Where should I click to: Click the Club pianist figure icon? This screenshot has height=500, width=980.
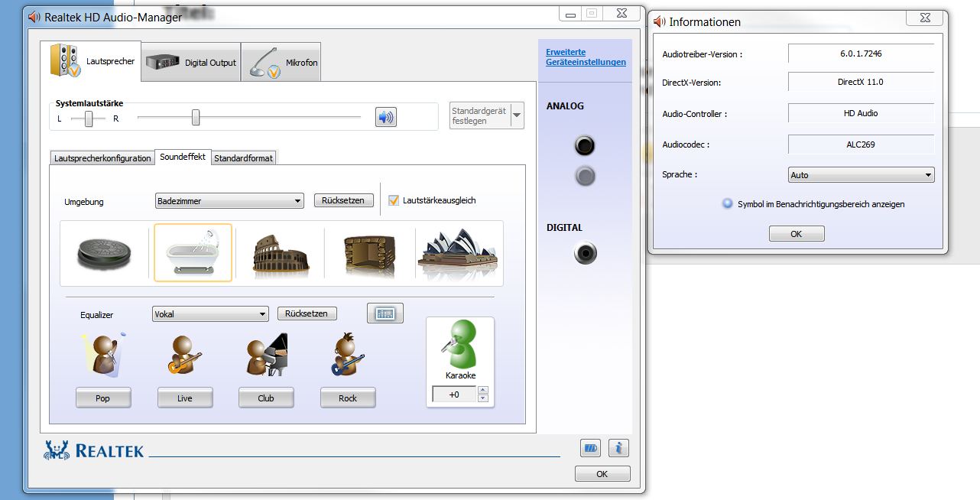(x=266, y=355)
